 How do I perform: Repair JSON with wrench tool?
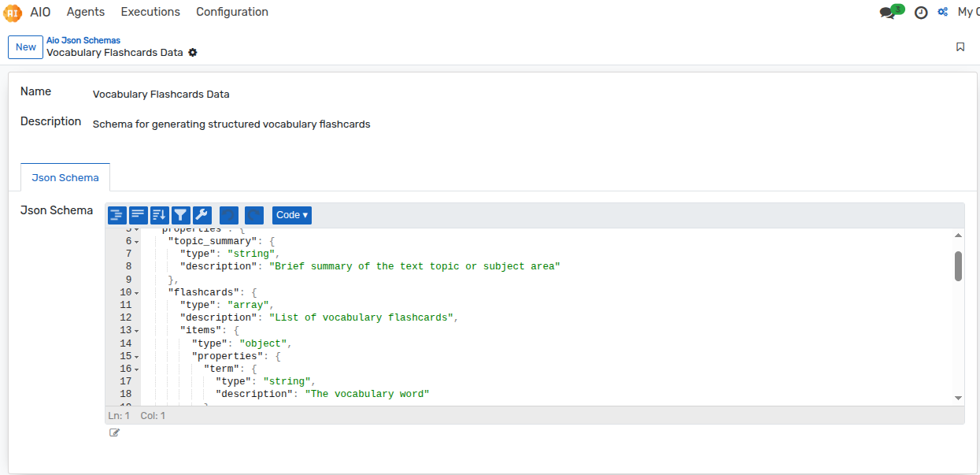pyautogui.click(x=202, y=215)
